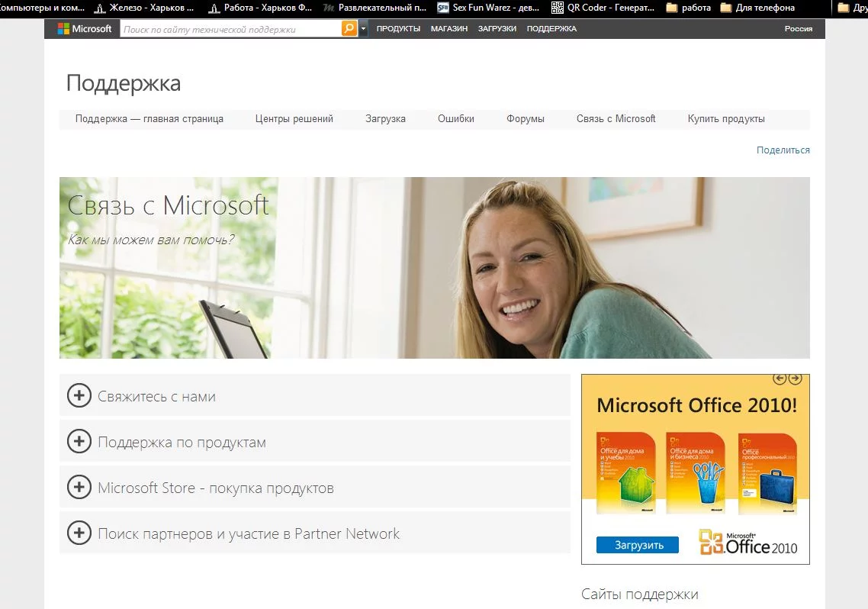The width and height of the screenshot is (868, 609).
Task: Click next arrow in Office 2010 banner
Action: [795, 379]
